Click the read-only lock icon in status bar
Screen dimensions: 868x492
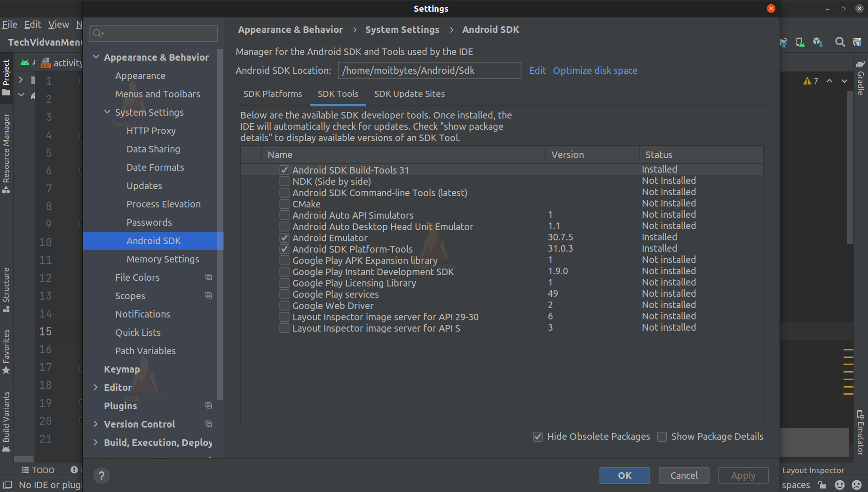822,485
